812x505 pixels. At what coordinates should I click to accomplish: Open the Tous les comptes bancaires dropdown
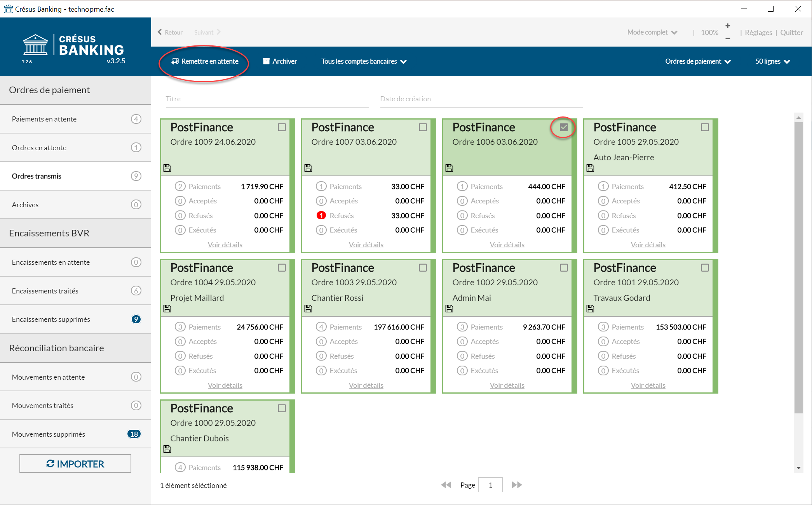pos(364,61)
